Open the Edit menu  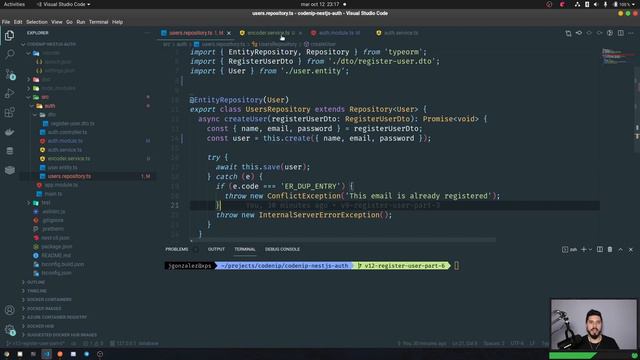pyautogui.click(x=18, y=22)
